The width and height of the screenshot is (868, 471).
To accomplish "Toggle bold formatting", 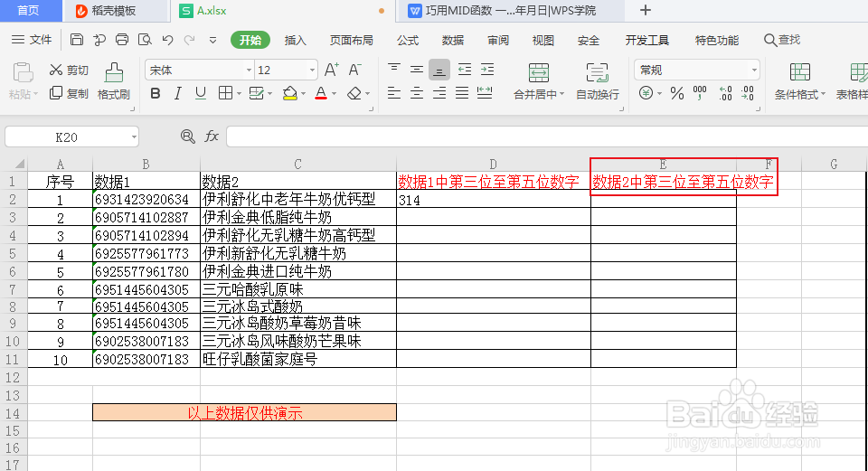I will click(156, 93).
